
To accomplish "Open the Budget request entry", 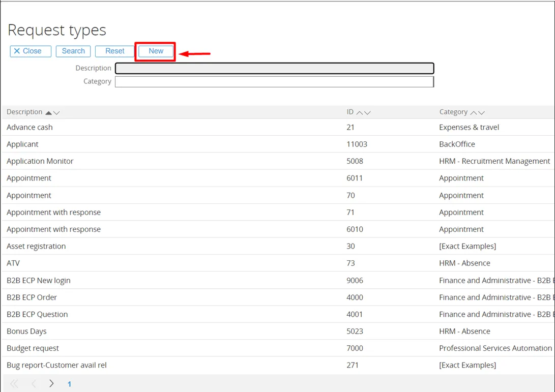I will [x=33, y=348].
